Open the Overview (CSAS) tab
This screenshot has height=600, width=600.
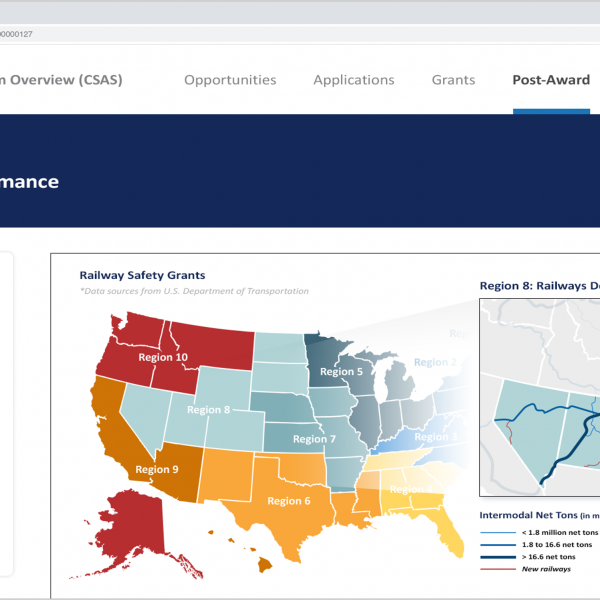[60, 80]
